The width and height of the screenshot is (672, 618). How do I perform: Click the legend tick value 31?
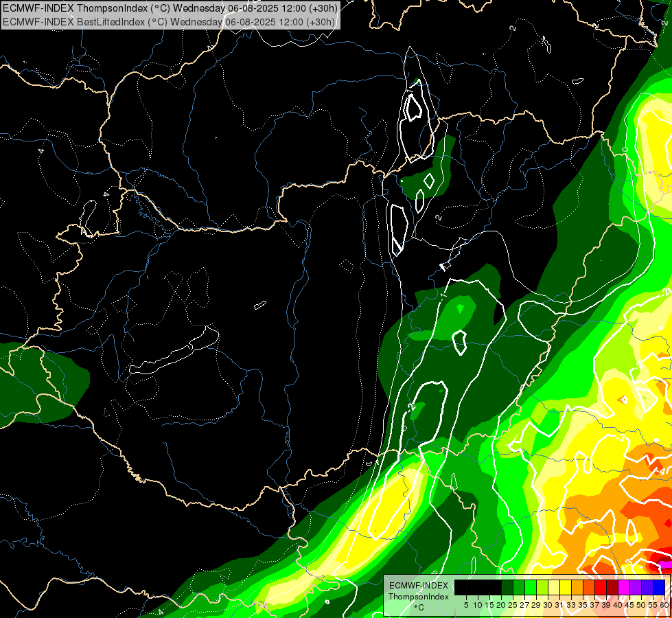(x=559, y=605)
